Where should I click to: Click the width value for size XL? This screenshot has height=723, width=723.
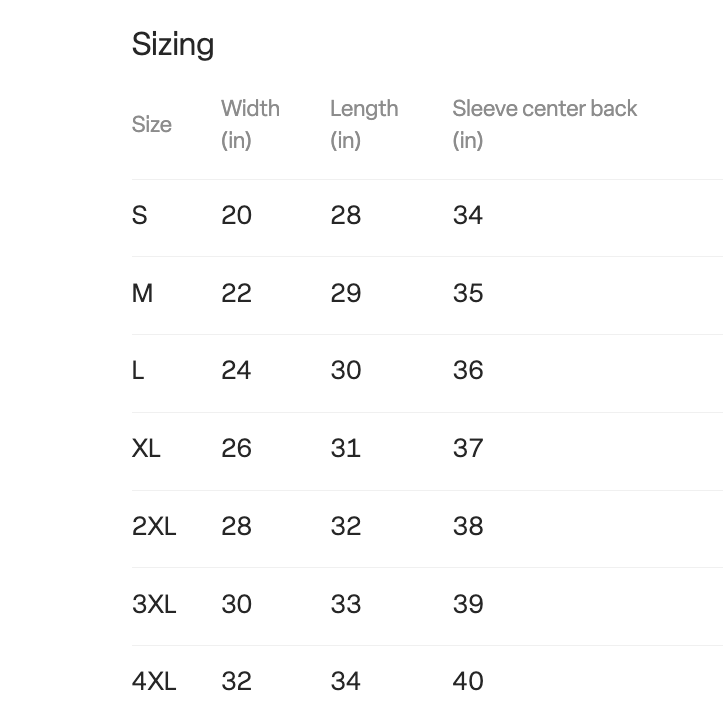236,448
